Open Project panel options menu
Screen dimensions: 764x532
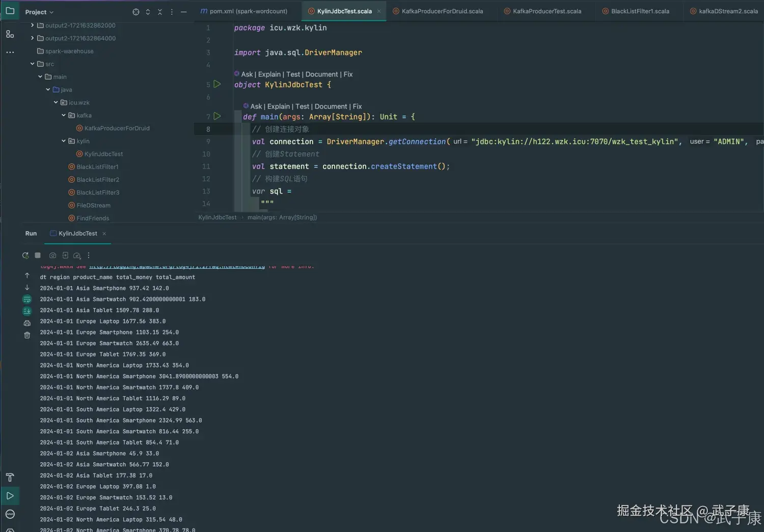(172, 12)
